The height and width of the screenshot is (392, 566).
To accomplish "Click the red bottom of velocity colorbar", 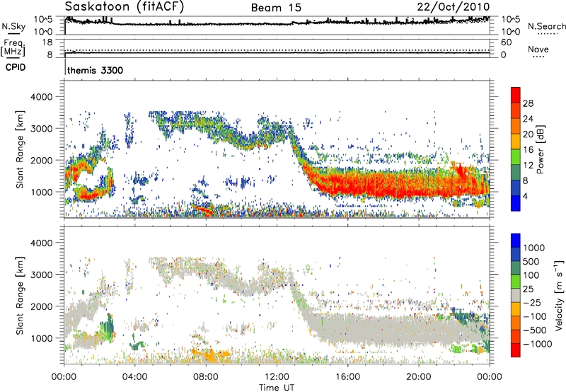I will [516, 350].
